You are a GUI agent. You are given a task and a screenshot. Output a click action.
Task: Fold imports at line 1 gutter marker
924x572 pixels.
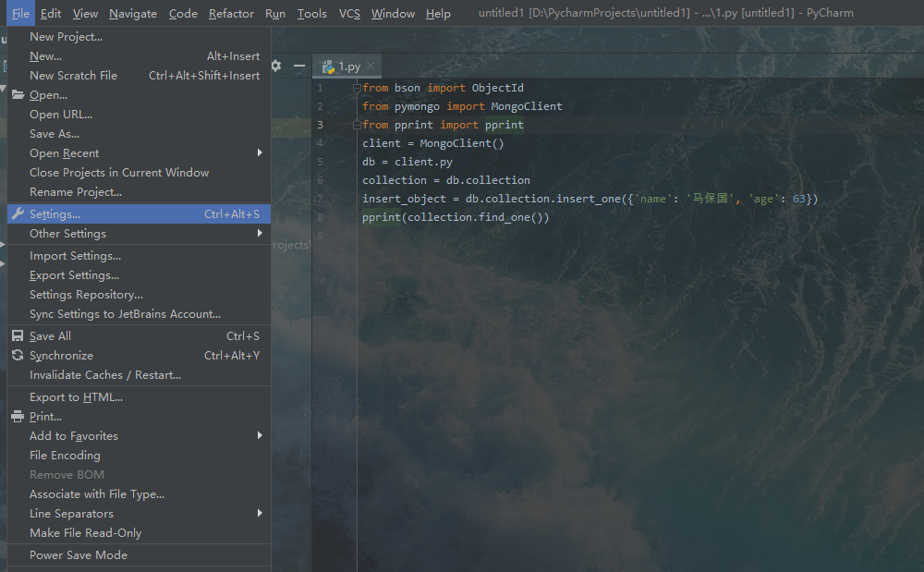coord(357,88)
